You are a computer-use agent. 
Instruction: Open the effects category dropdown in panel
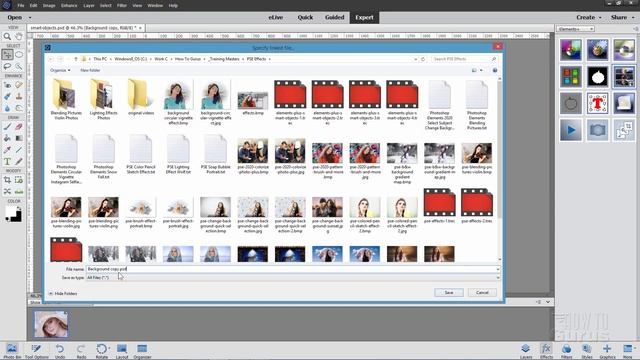pos(576,29)
